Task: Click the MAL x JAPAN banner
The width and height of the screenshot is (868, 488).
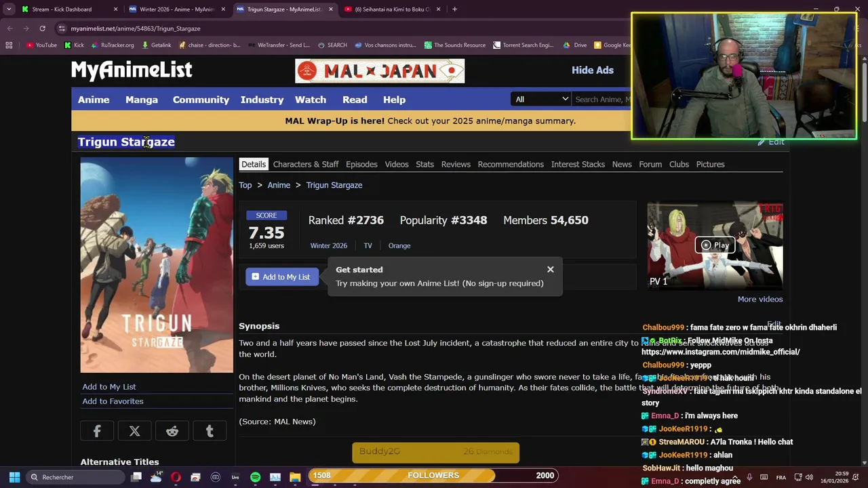Action: click(x=380, y=70)
